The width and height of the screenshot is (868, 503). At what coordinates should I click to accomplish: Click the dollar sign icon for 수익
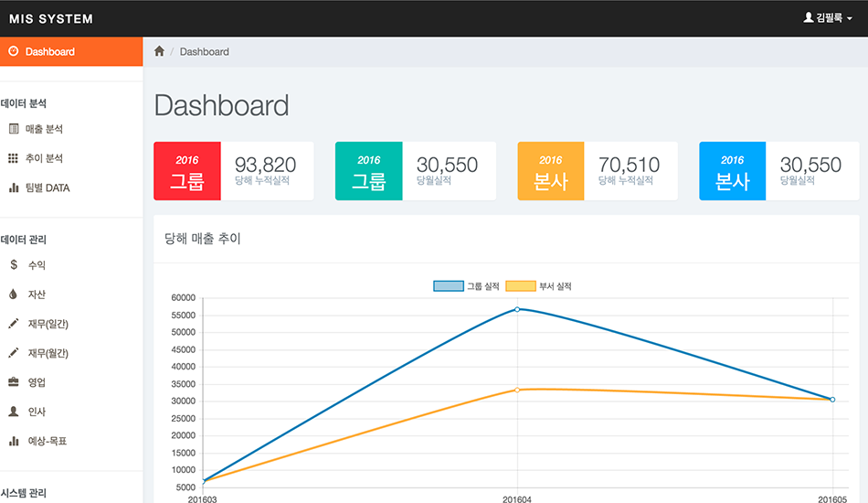pos(14,265)
